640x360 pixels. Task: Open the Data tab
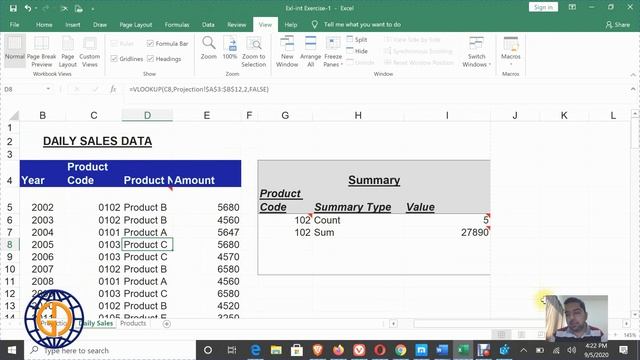click(x=208, y=24)
